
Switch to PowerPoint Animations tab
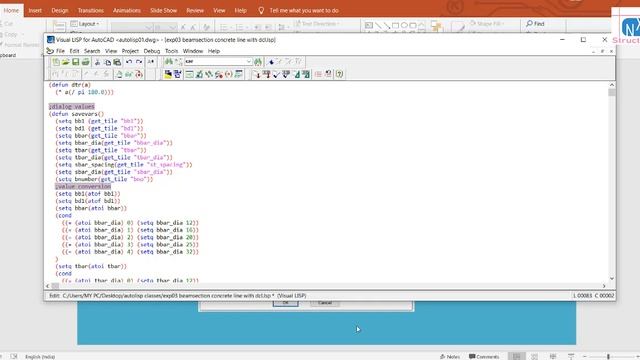(127, 10)
